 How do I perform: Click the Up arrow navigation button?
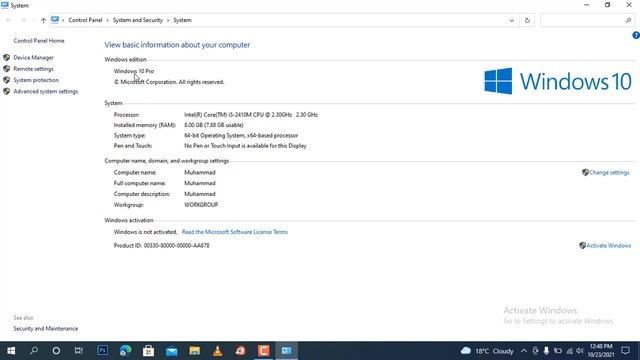pos(43,20)
